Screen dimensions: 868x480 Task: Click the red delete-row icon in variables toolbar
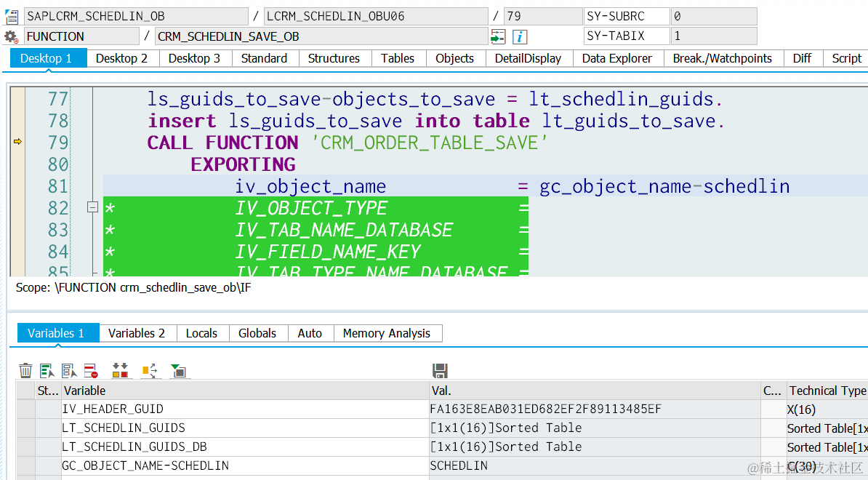click(x=91, y=370)
